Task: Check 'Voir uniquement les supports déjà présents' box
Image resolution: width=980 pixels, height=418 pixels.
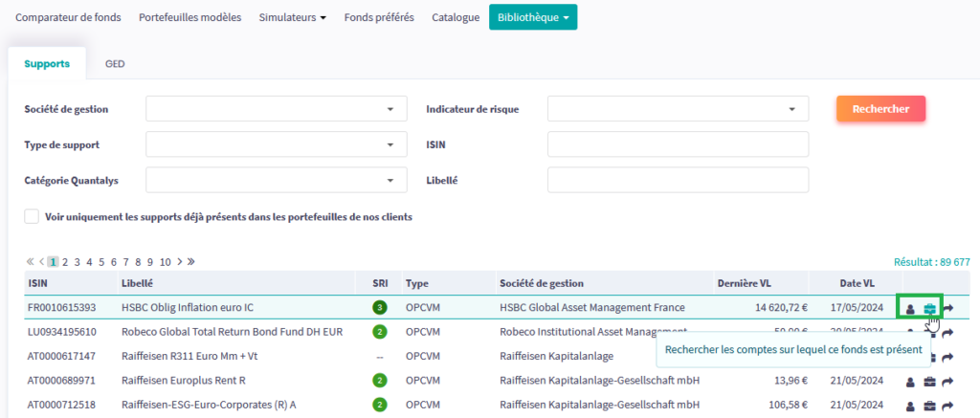Action: pos(33,217)
